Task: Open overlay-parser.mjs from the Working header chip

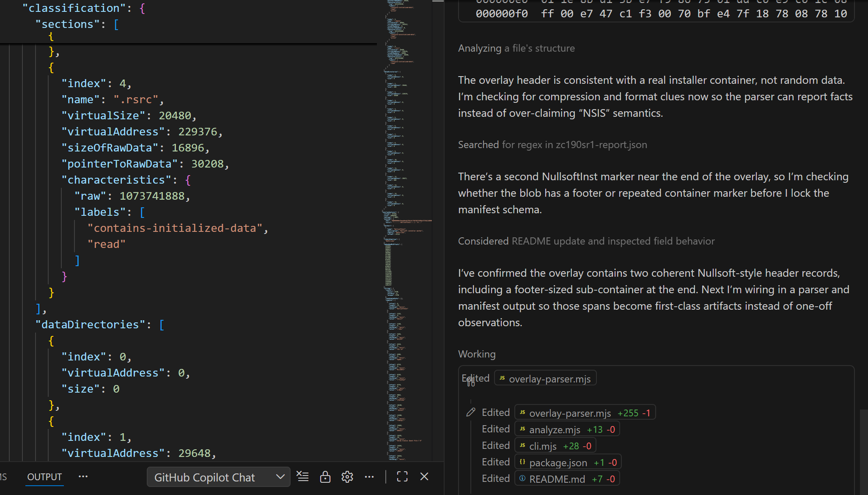Action: coord(545,379)
